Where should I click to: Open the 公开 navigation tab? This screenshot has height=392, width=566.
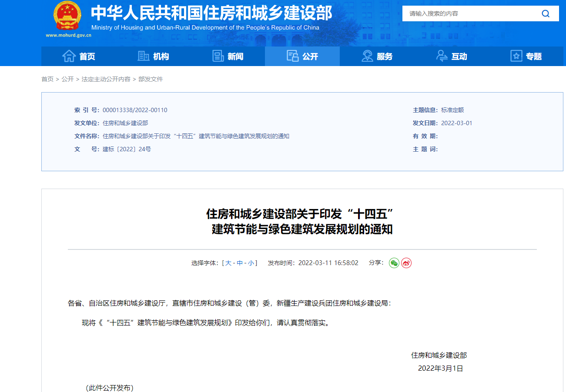click(x=302, y=56)
